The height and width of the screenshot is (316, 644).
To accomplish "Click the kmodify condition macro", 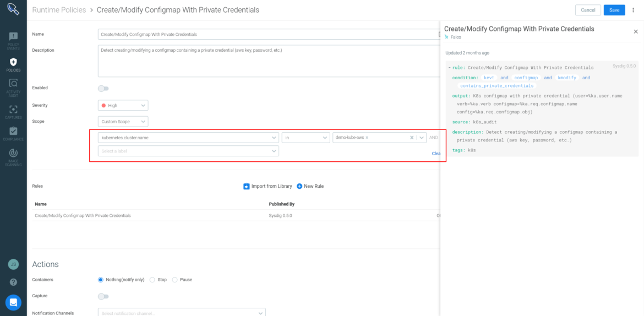I will (567, 78).
